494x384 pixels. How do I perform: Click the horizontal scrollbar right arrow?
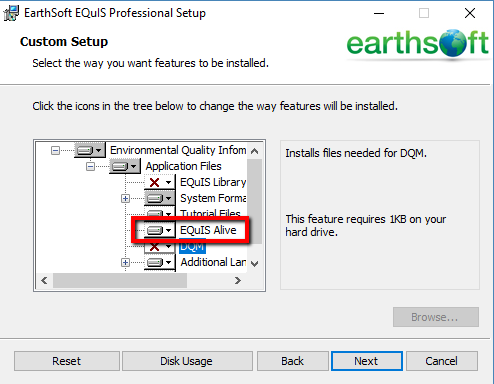pyautogui.click(x=238, y=281)
